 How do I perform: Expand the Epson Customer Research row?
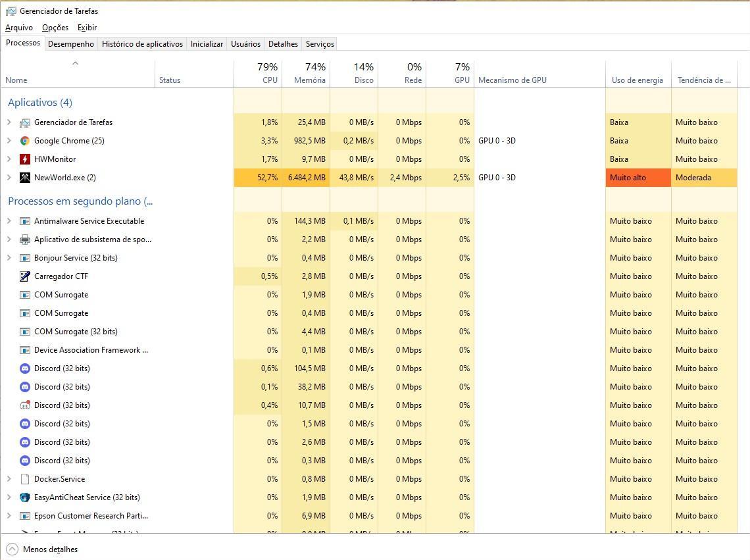[9, 516]
